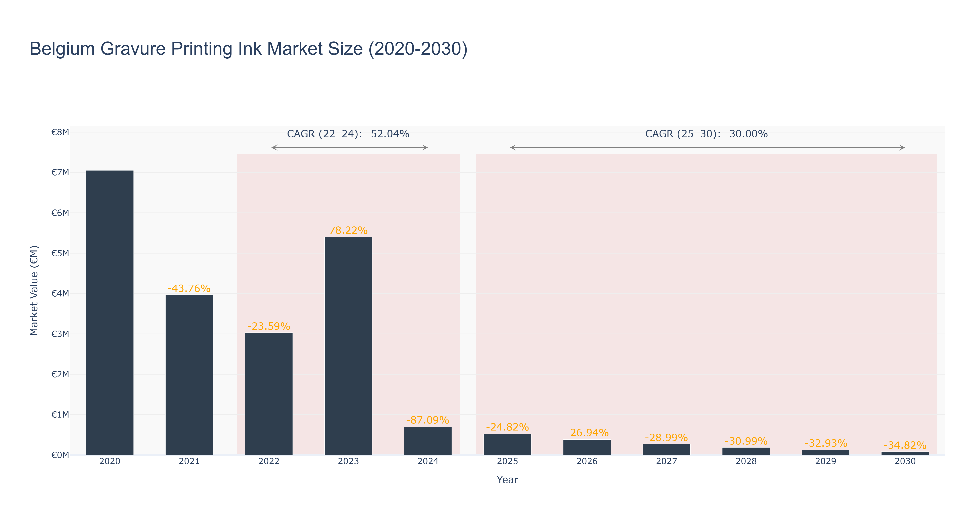Click the chart title 'Belgium Gravure Printing Ink Market Size (2020-2030)'
The image size is (980, 525).
point(248,49)
